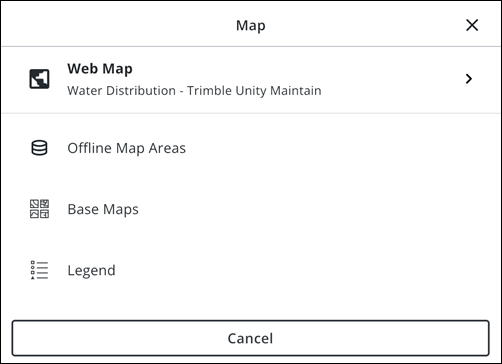
Task: Close the Map dialog with the X
Action: click(472, 25)
